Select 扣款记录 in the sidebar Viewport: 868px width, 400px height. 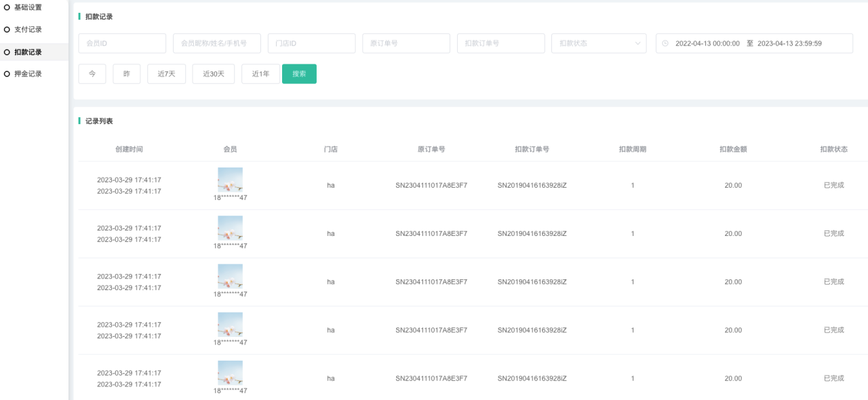[28, 52]
